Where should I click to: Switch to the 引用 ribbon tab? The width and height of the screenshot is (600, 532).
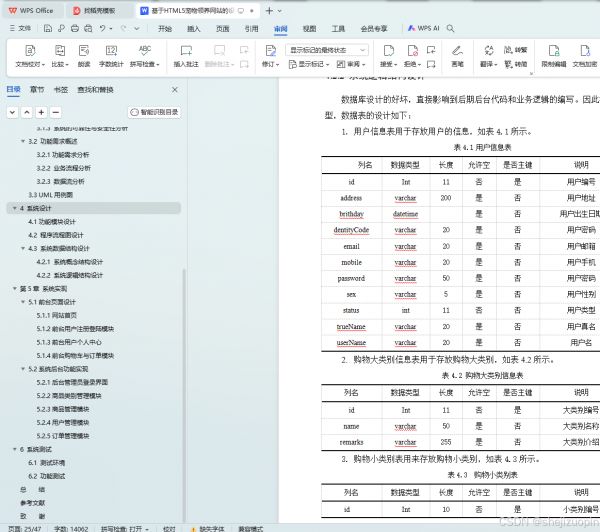pos(251,28)
